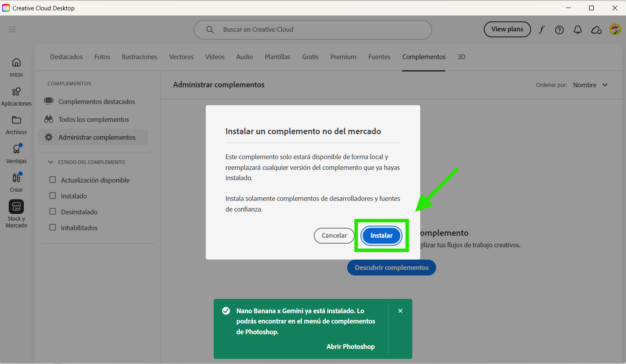The width and height of the screenshot is (626, 364).
Task: Switch to the 3D tab
Action: point(461,57)
